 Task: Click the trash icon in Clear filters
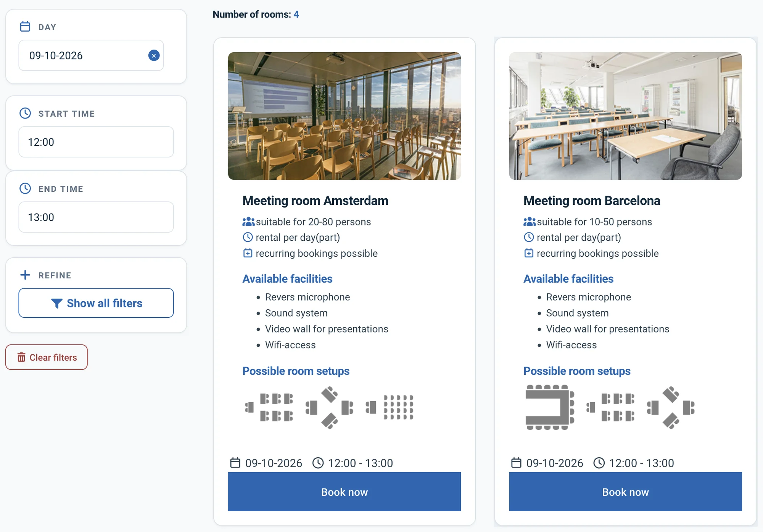pos(21,357)
